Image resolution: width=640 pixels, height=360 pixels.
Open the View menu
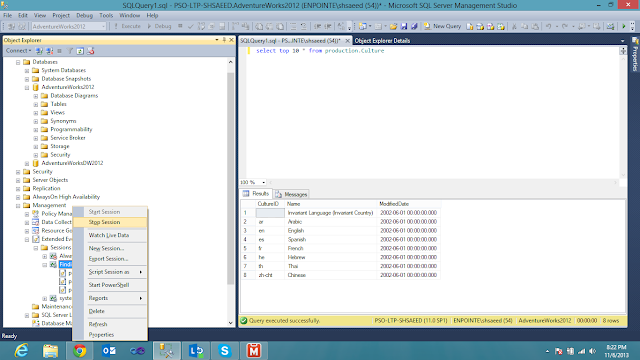click(40, 15)
